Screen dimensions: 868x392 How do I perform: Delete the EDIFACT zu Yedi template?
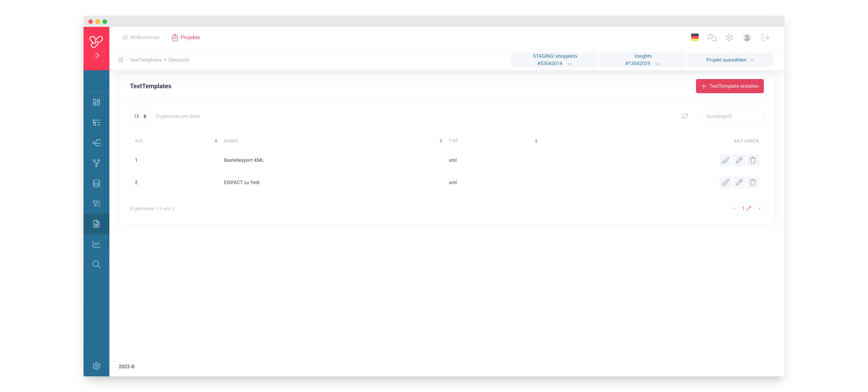pyautogui.click(x=753, y=182)
